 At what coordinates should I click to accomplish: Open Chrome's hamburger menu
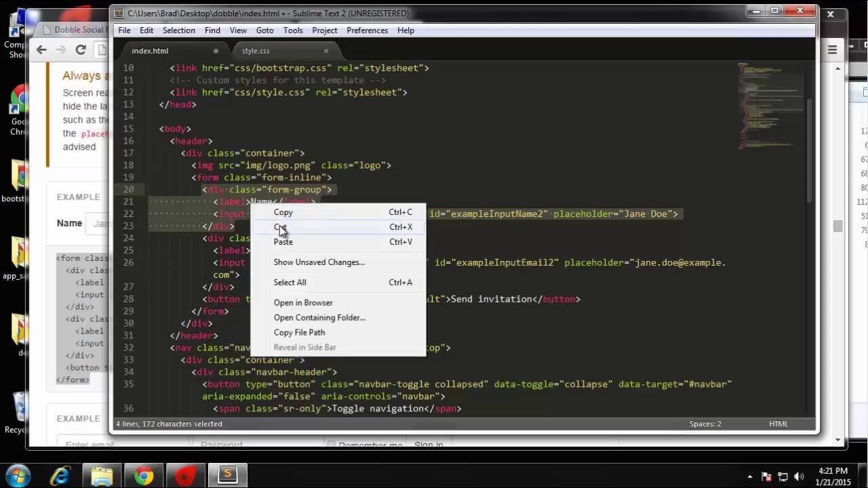pos(833,49)
